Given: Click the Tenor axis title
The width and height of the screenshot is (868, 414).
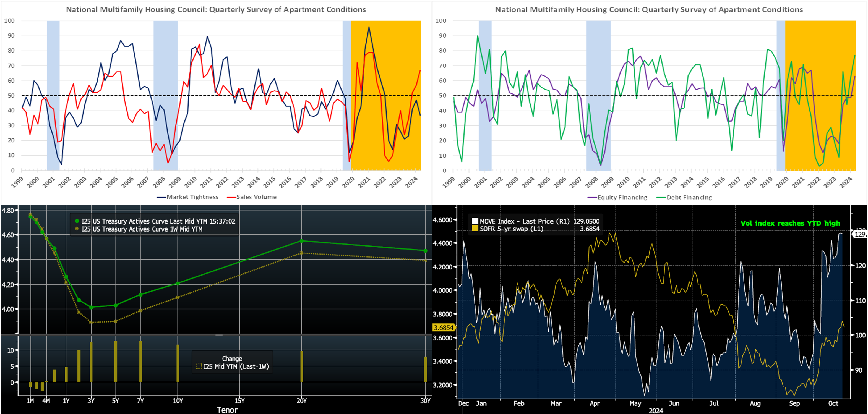Looking at the screenshot, I should click(x=227, y=410).
